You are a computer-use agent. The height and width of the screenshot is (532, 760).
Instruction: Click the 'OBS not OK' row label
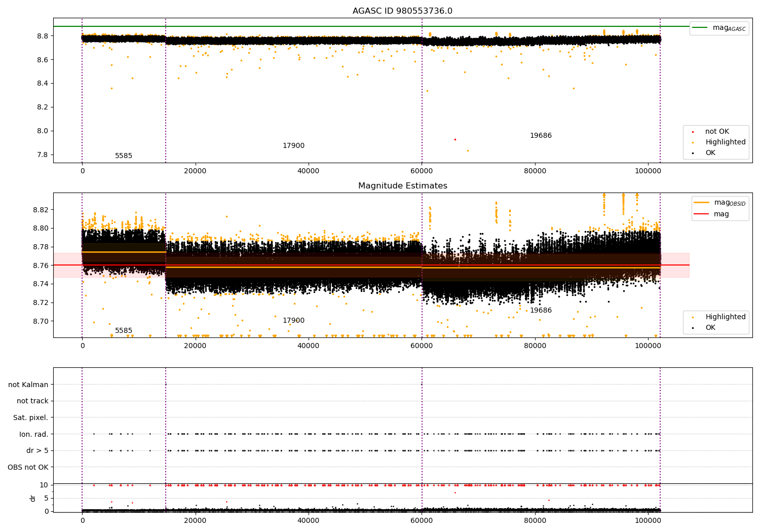point(28,467)
